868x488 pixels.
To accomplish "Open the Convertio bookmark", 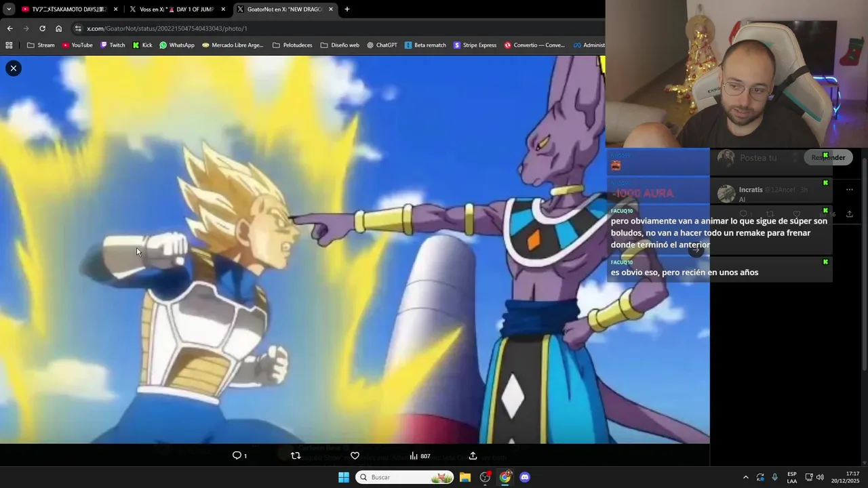I will point(534,45).
